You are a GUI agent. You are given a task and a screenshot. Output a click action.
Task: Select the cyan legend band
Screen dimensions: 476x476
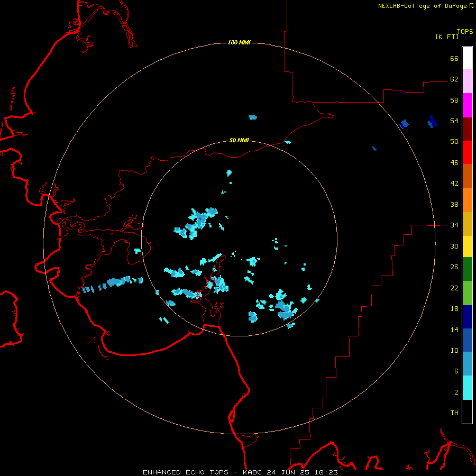point(467,388)
